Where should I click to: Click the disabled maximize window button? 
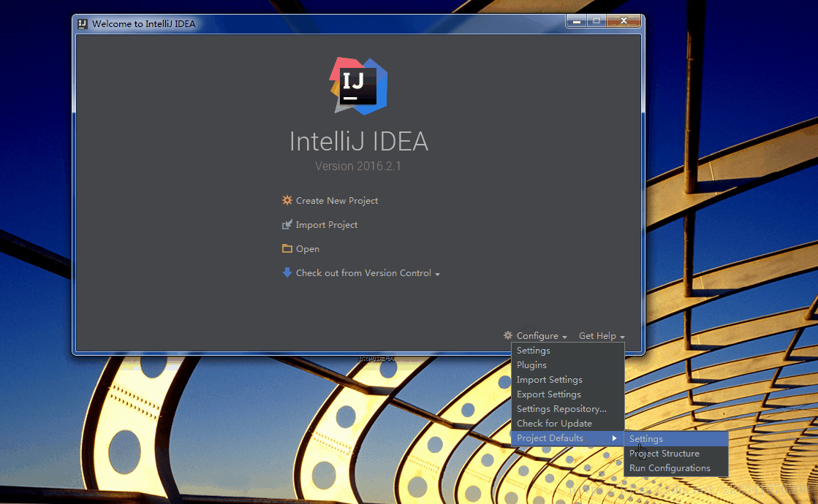[x=597, y=21]
